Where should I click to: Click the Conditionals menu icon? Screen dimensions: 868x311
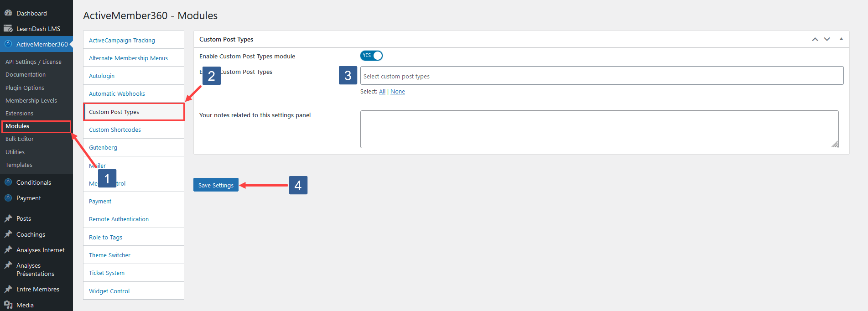point(8,182)
